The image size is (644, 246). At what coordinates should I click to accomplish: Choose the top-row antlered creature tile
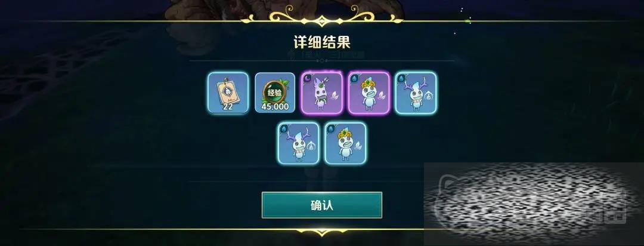[x=416, y=93]
